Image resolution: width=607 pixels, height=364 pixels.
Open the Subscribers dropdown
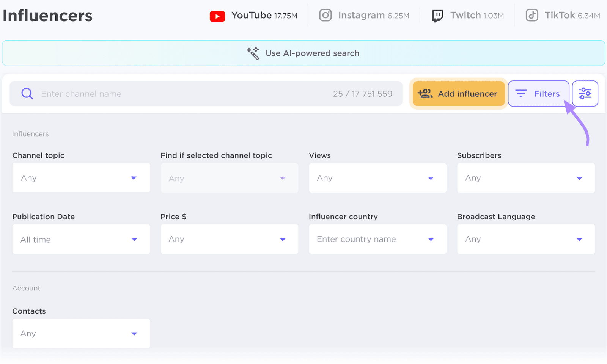coord(526,178)
